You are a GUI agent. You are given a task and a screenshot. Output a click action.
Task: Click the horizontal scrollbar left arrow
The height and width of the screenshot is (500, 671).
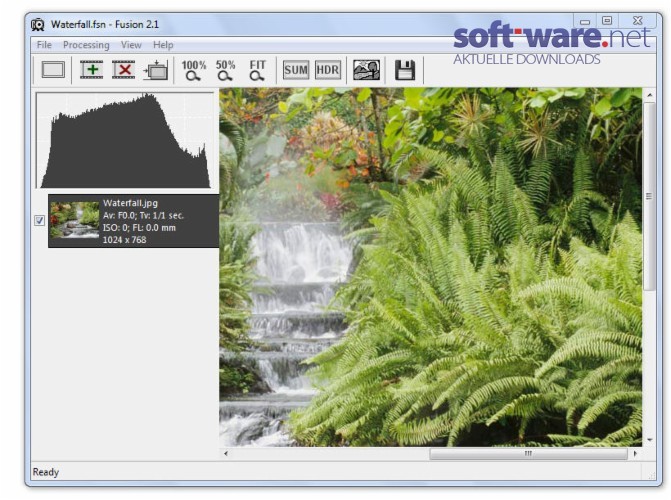(x=226, y=453)
